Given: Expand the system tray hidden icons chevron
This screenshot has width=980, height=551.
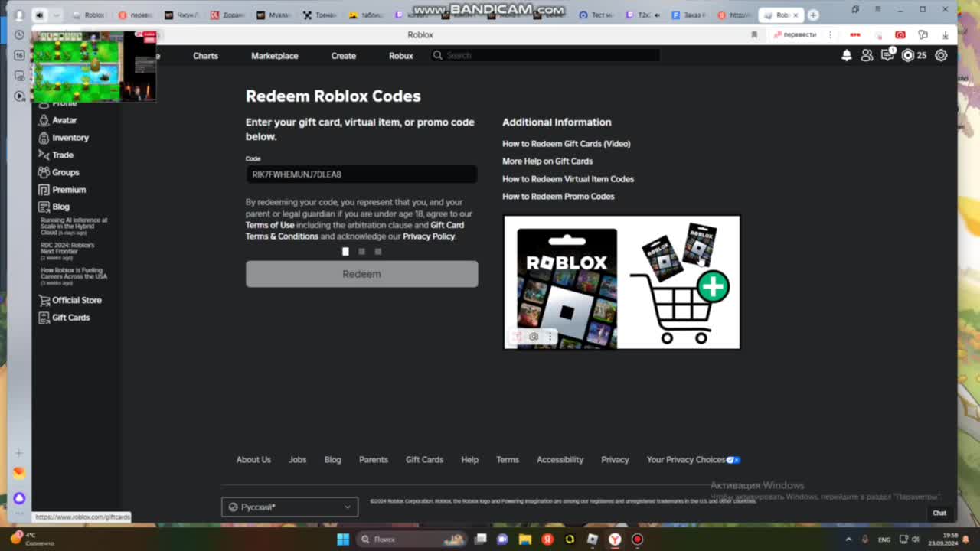Looking at the screenshot, I should click(x=848, y=540).
